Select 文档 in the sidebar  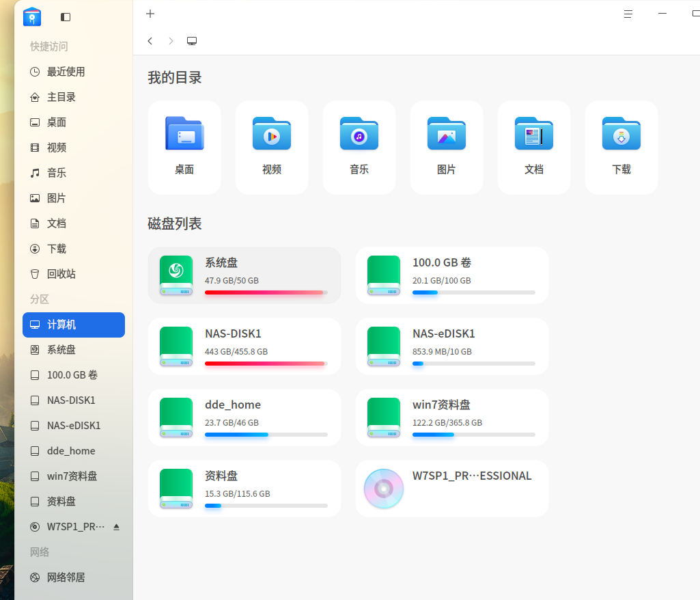[74, 223]
